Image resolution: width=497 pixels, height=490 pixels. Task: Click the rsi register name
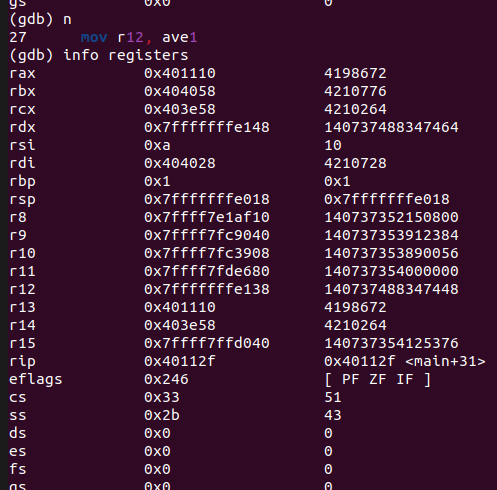22,145
